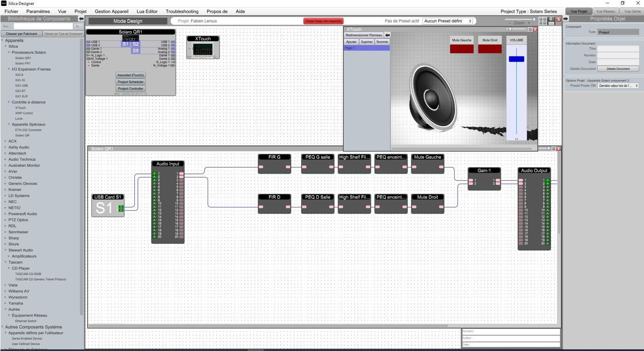Open the Preset Power ON dropdown

tap(618, 86)
